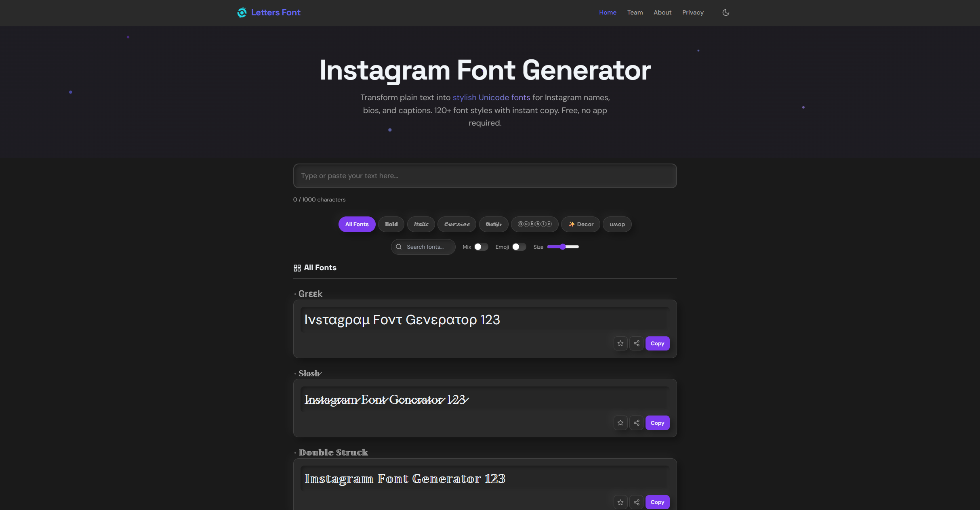This screenshot has width=980, height=510.
Task: Select the Cursive filter tab
Action: pyautogui.click(x=457, y=224)
